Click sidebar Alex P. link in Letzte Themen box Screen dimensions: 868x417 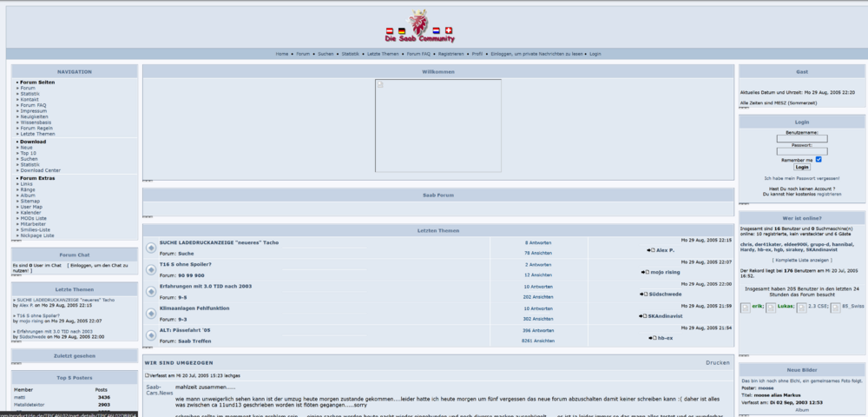tap(26, 306)
